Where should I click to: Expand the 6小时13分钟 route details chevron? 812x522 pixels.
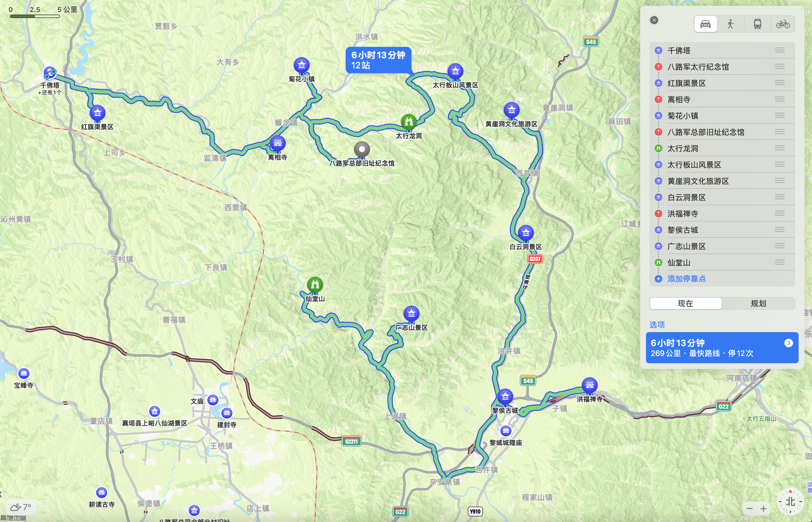click(789, 343)
